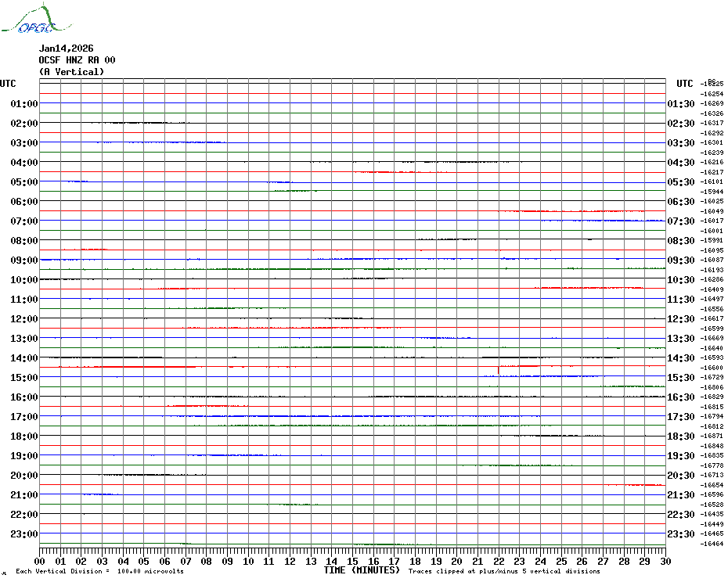
Task: Select the 20:00 hour label
Action: pyautogui.click(x=24, y=476)
